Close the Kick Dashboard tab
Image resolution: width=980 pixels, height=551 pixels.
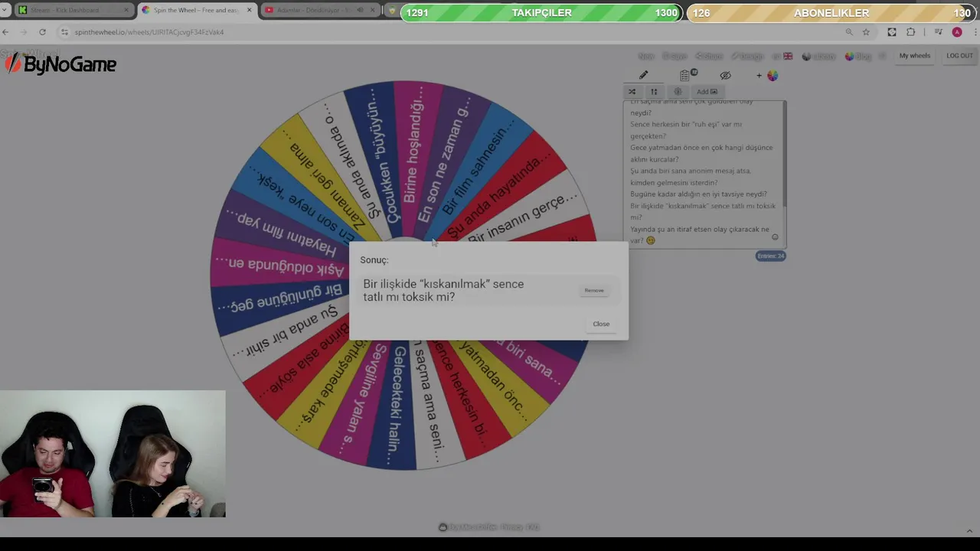click(127, 10)
